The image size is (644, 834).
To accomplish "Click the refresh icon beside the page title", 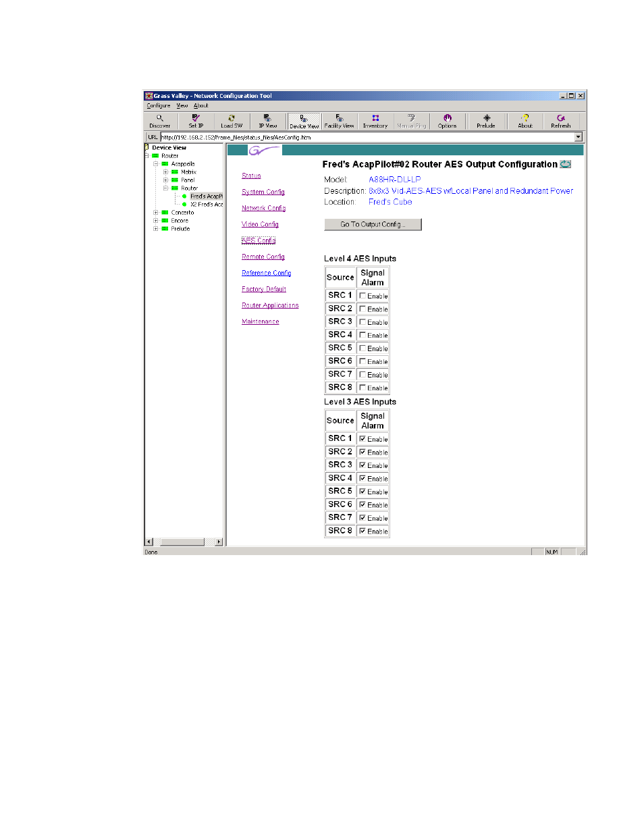I will (566, 164).
